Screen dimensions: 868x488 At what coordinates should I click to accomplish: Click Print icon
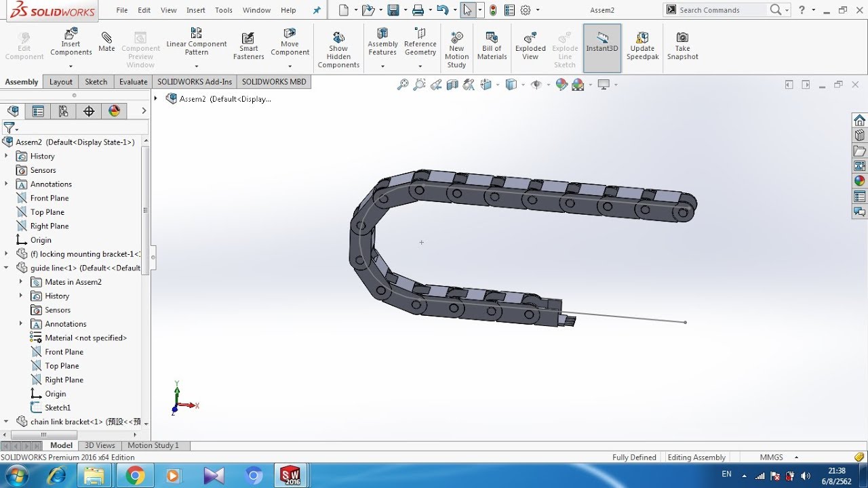point(418,10)
